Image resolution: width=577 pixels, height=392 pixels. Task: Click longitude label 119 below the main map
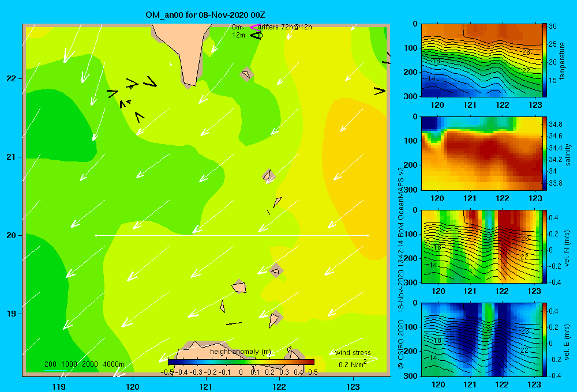(x=59, y=386)
